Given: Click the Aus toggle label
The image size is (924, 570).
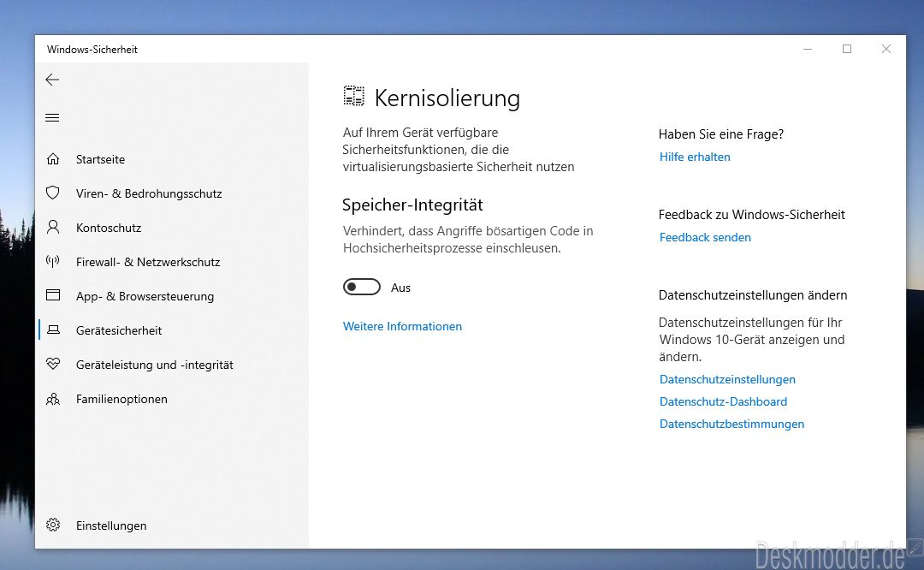Looking at the screenshot, I should pos(400,288).
